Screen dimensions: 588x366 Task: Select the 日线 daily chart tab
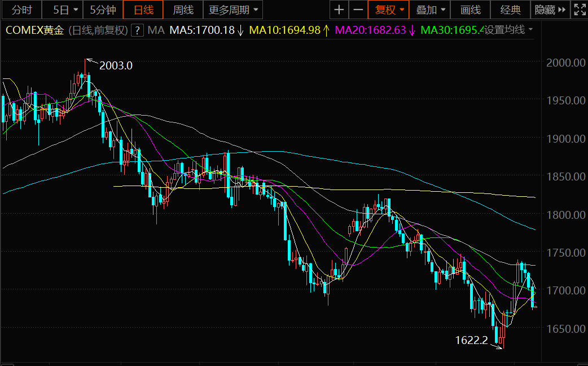[x=143, y=10]
